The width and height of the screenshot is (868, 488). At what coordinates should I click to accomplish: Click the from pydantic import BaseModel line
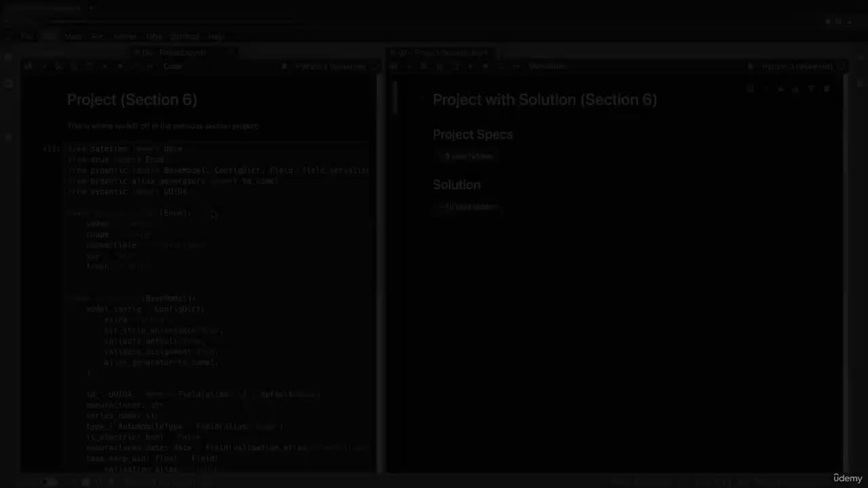[218, 170]
